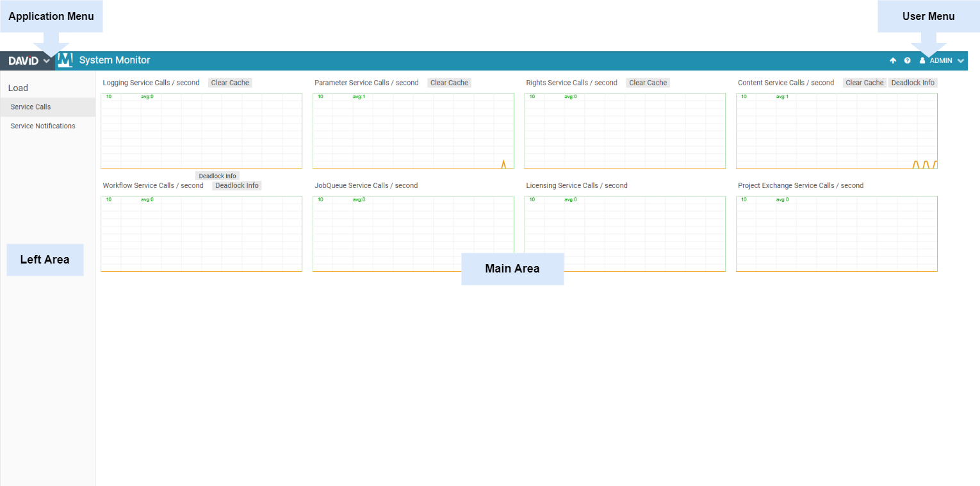
Task: Click the up arrow icon in header
Action: point(893,61)
